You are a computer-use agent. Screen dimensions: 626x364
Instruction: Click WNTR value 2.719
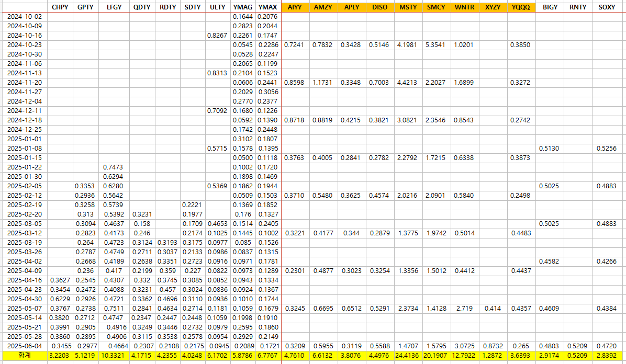coord(465,309)
